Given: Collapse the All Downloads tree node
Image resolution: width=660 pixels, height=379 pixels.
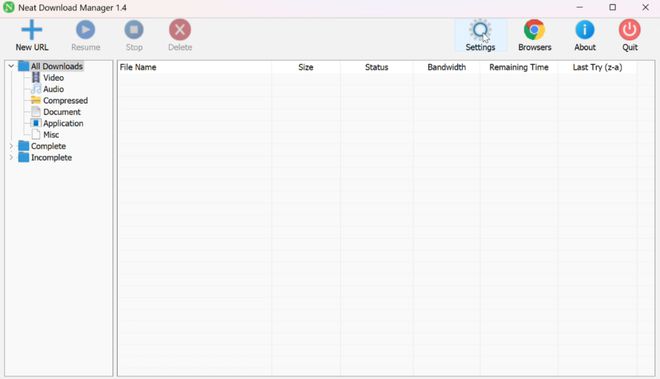Looking at the screenshot, I should [11, 66].
